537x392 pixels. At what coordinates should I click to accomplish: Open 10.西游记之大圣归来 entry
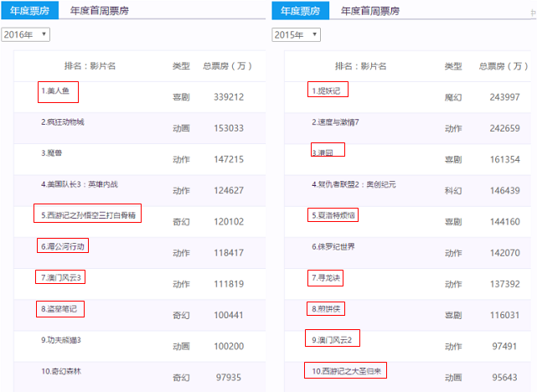[x=346, y=370]
